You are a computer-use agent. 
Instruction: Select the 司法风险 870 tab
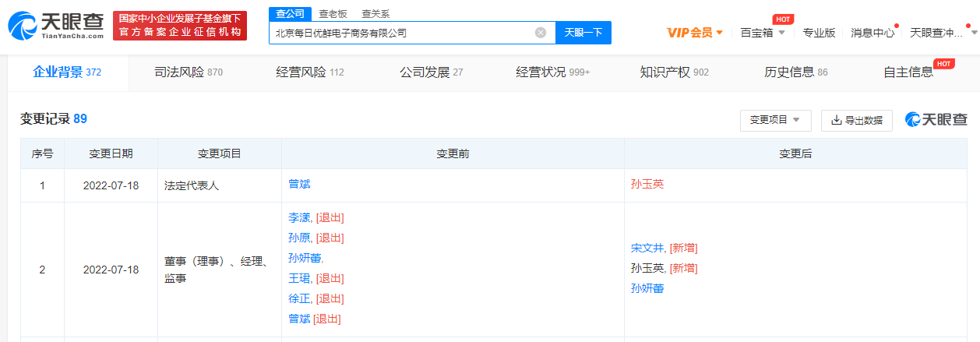(x=189, y=72)
